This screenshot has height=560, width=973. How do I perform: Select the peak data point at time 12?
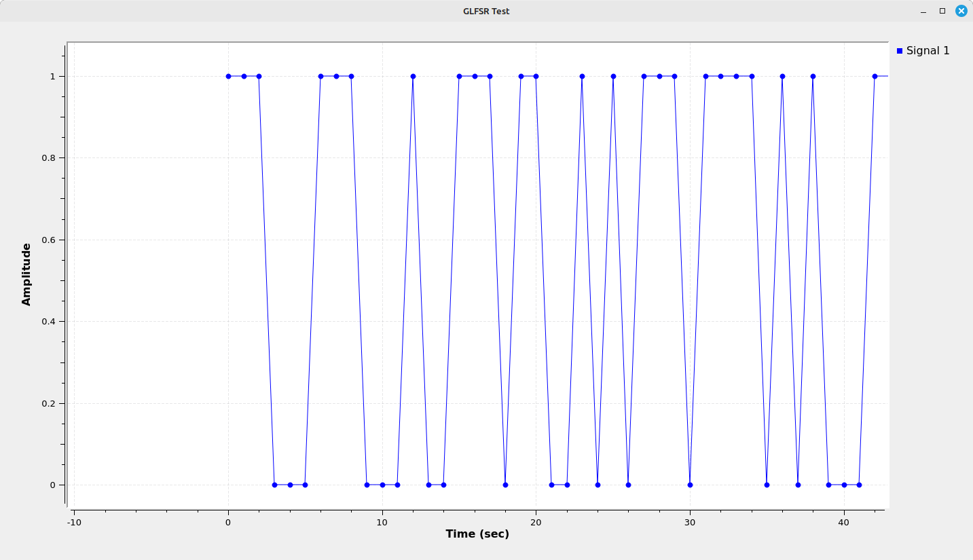pyautogui.click(x=413, y=76)
